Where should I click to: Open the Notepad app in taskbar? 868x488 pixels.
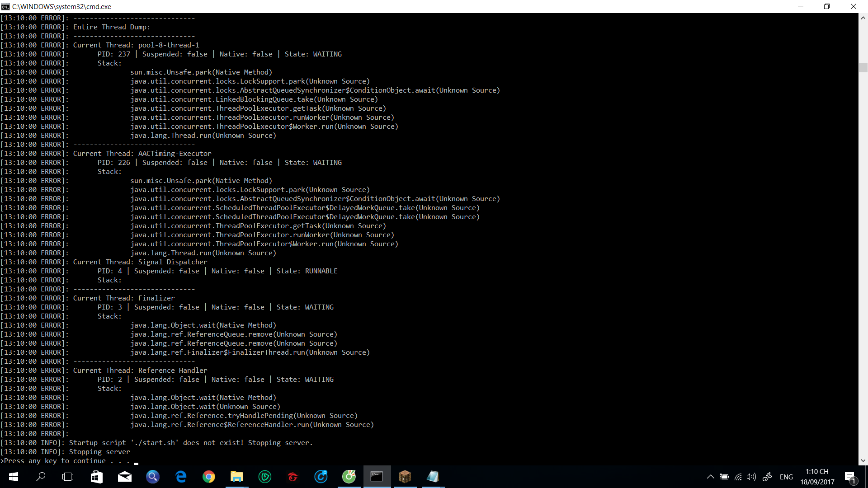point(433,477)
